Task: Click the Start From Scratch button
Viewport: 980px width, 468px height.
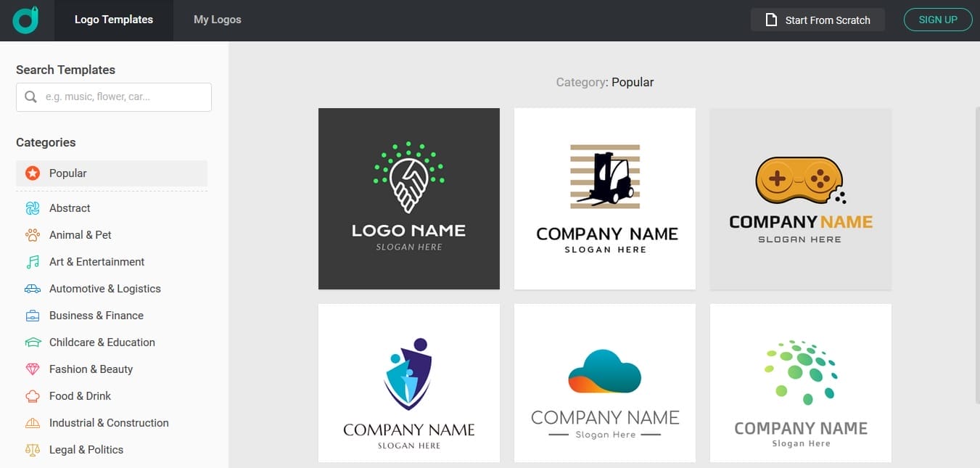Action: tap(818, 20)
